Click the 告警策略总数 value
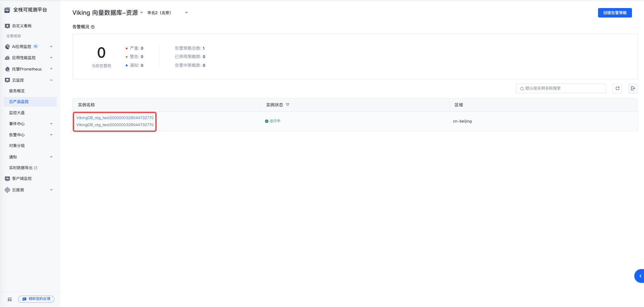The width and height of the screenshot is (644, 307). pyautogui.click(x=204, y=48)
